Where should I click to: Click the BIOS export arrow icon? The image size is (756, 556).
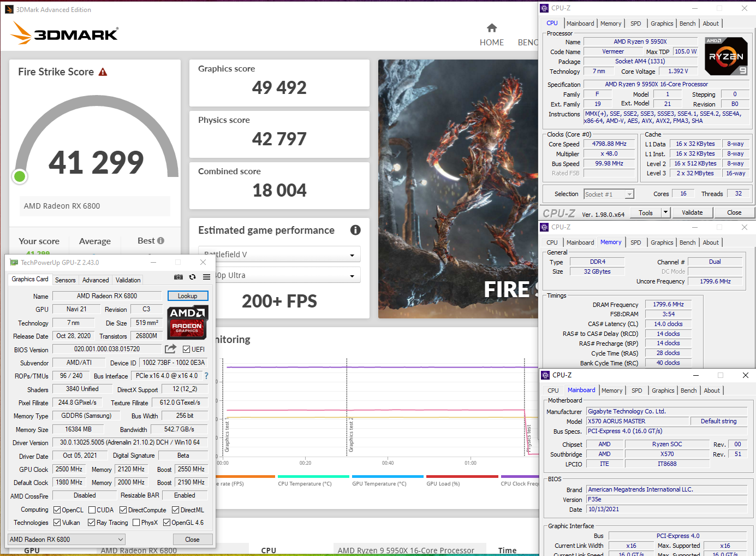point(171,349)
